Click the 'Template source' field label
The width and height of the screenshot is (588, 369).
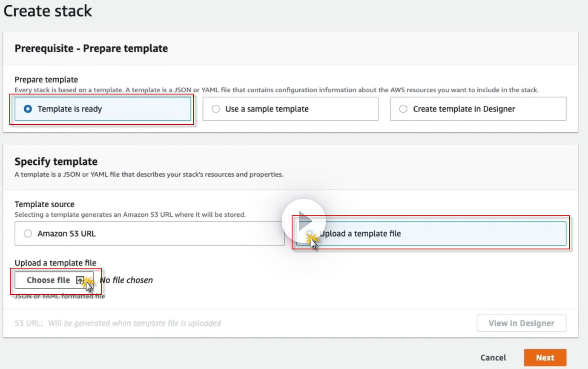[45, 204]
